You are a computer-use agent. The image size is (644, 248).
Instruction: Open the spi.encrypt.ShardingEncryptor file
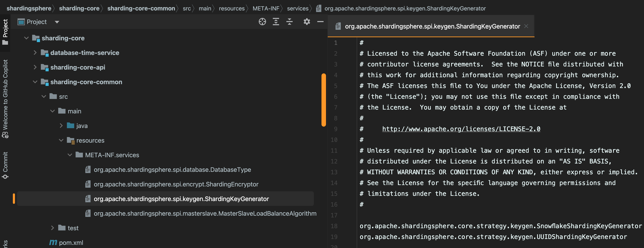pos(176,184)
